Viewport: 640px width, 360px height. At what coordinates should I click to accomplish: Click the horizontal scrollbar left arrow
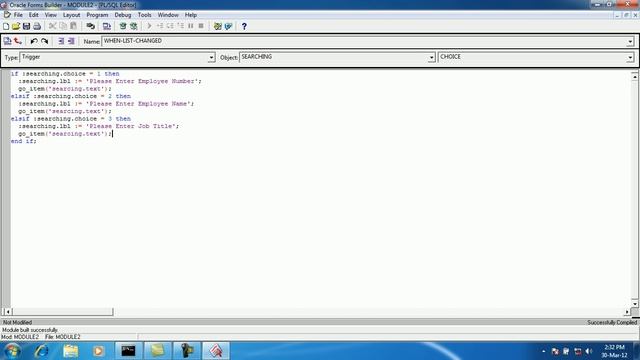click(8, 312)
